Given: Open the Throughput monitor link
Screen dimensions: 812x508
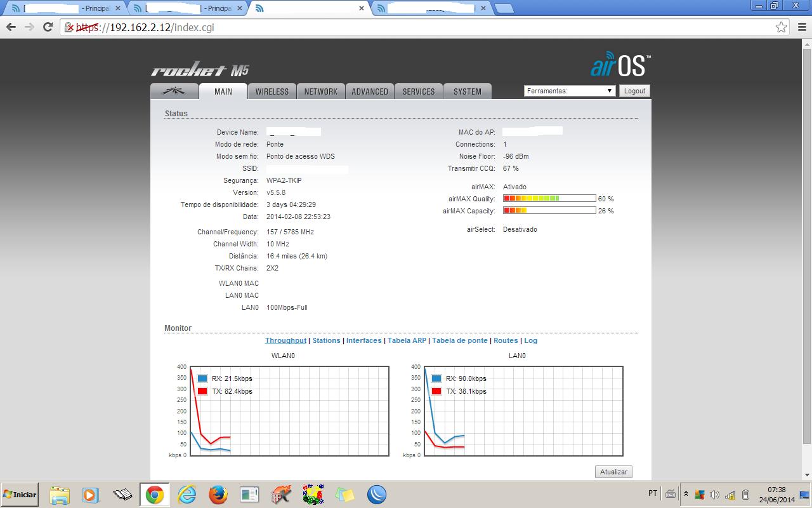Looking at the screenshot, I should point(285,340).
